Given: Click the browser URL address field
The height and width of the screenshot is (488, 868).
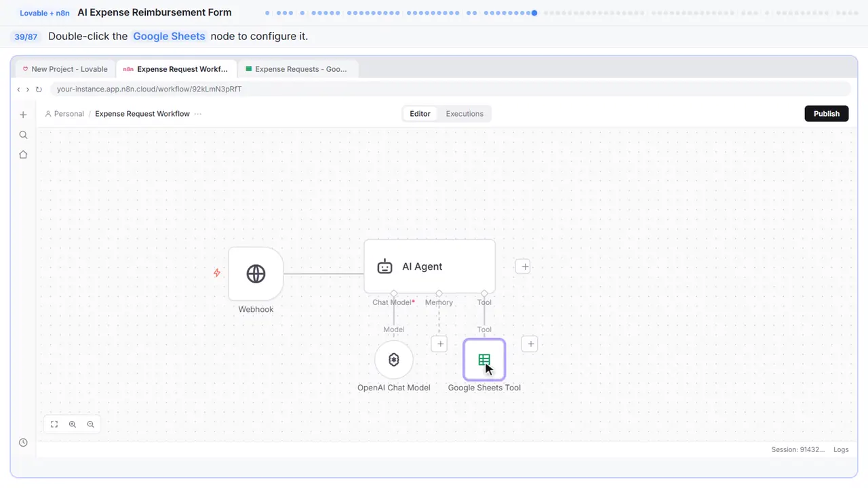Looking at the screenshot, I should pyautogui.click(x=450, y=89).
